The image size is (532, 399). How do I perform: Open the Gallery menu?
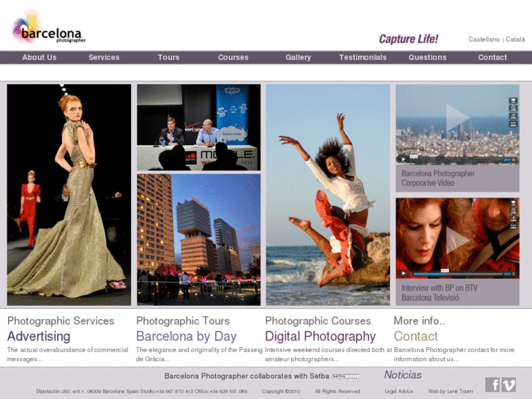(x=299, y=57)
